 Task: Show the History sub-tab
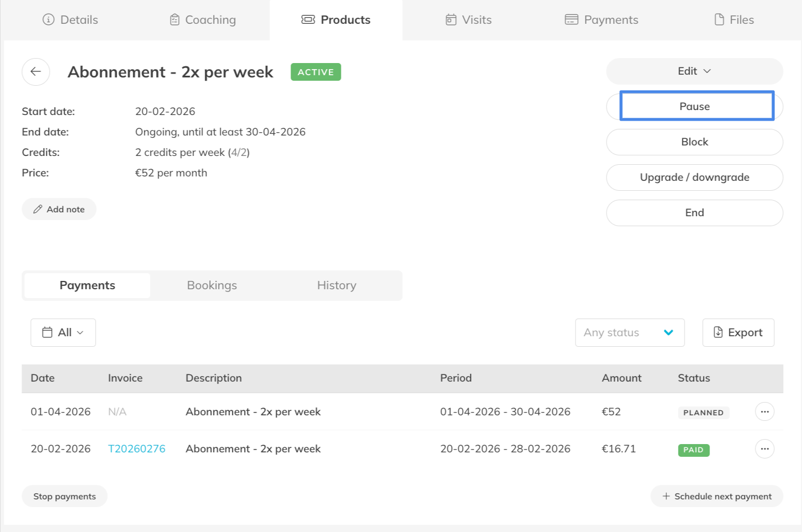pyautogui.click(x=337, y=285)
